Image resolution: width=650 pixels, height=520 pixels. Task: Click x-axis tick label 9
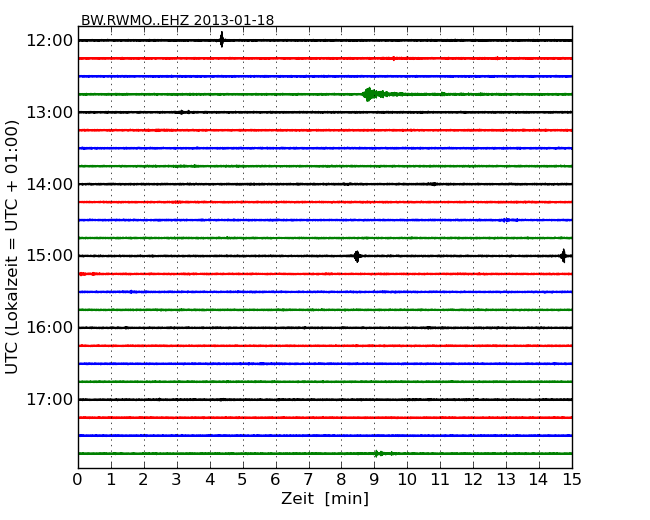(x=374, y=480)
